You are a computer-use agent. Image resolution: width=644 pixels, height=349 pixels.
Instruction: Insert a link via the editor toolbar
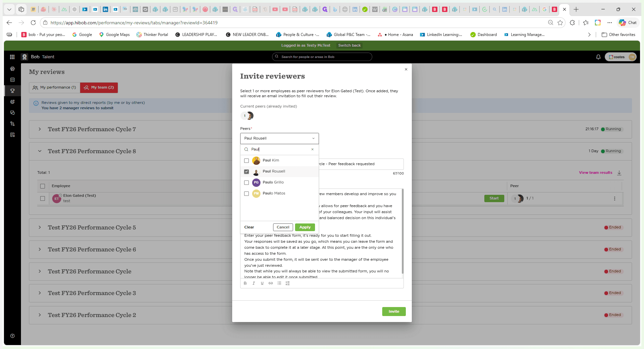click(x=271, y=283)
